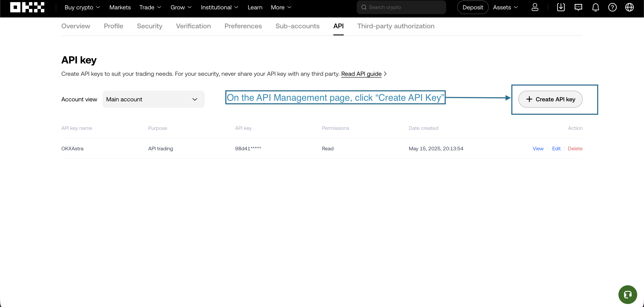
Task: Open the user profile icon
Action: (535, 7)
